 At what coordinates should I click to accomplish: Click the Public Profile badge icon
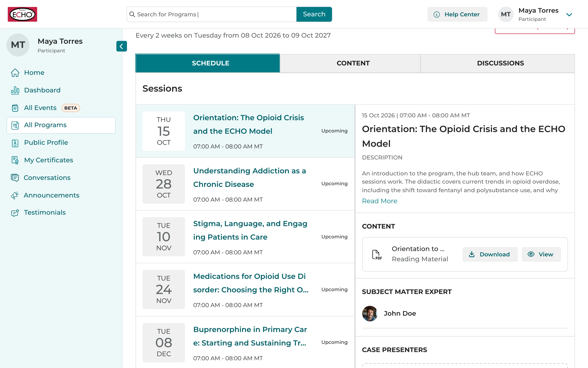click(x=15, y=143)
